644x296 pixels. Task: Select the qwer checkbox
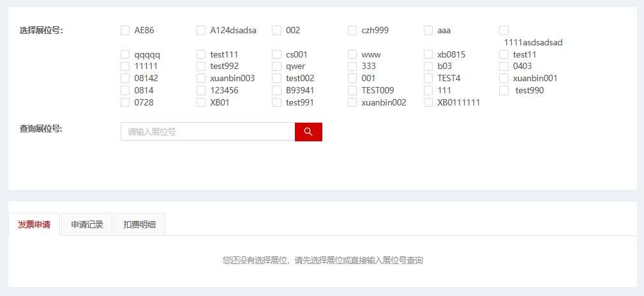[x=277, y=66]
